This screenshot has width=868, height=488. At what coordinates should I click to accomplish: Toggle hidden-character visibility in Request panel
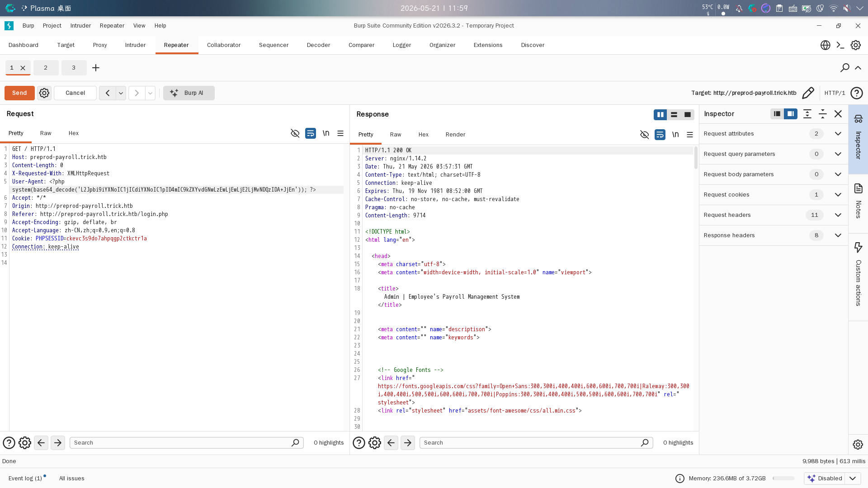[x=295, y=133]
